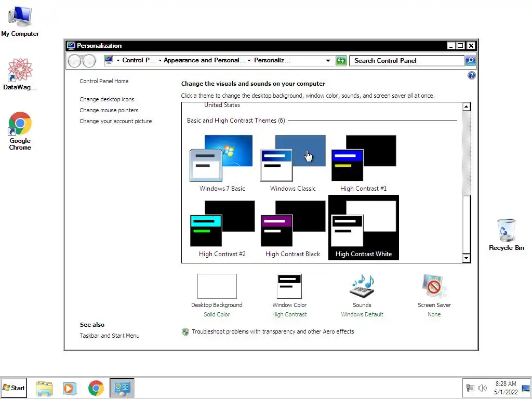Click the None screen saver link

click(x=434, y=314)
